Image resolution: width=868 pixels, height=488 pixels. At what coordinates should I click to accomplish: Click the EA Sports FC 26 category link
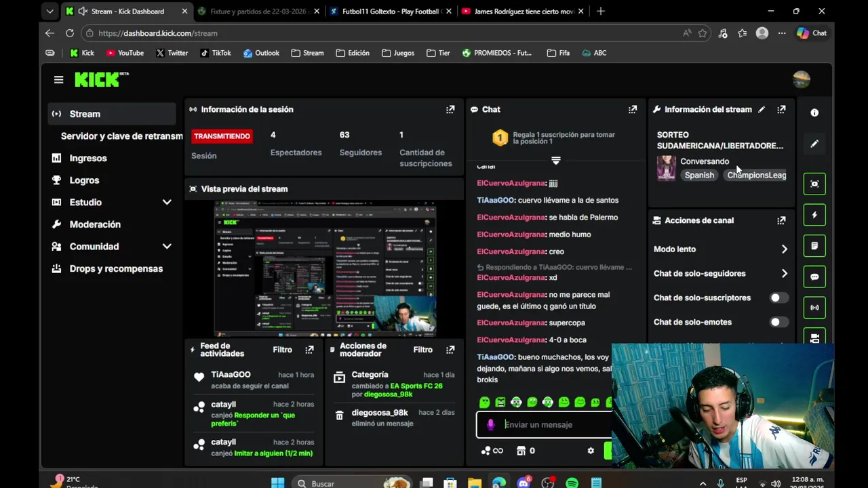click(416, 386)
